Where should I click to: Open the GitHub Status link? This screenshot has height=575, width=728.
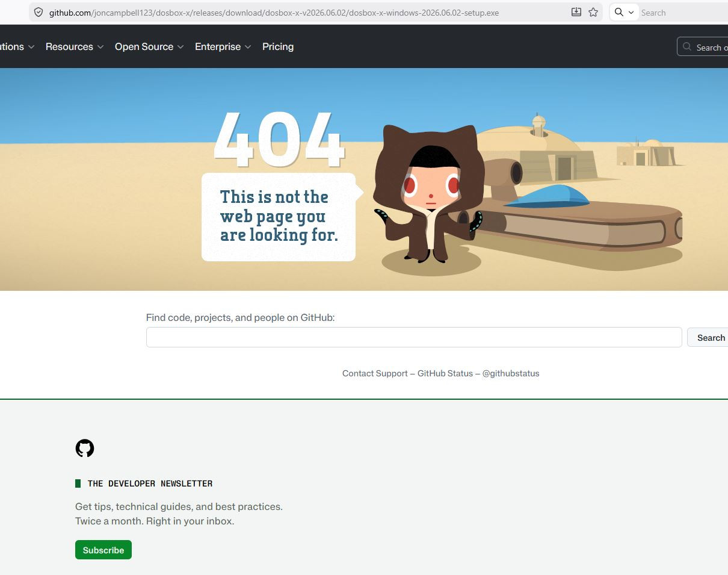pyautogui.click(x=445, y=373)
